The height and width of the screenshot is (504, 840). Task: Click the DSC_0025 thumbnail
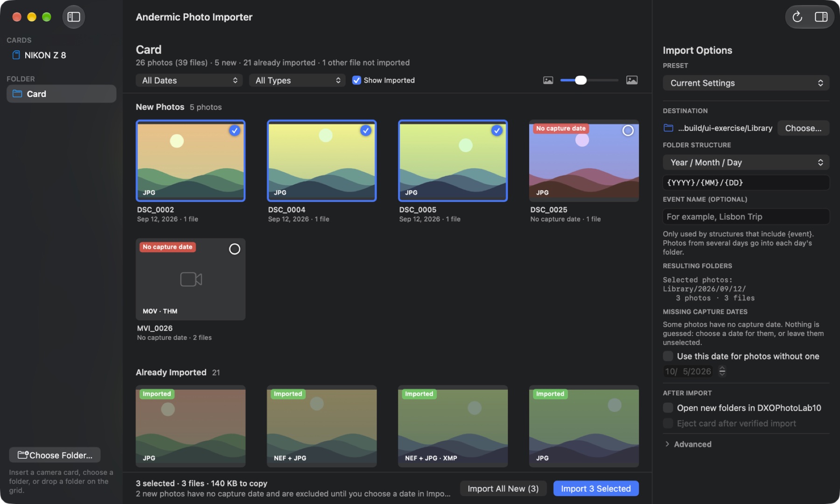coord(584,161)
